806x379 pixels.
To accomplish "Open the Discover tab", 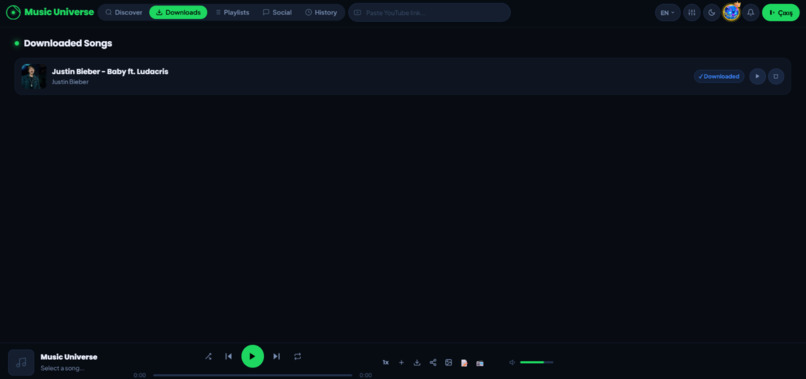I will tap(124, 12).
